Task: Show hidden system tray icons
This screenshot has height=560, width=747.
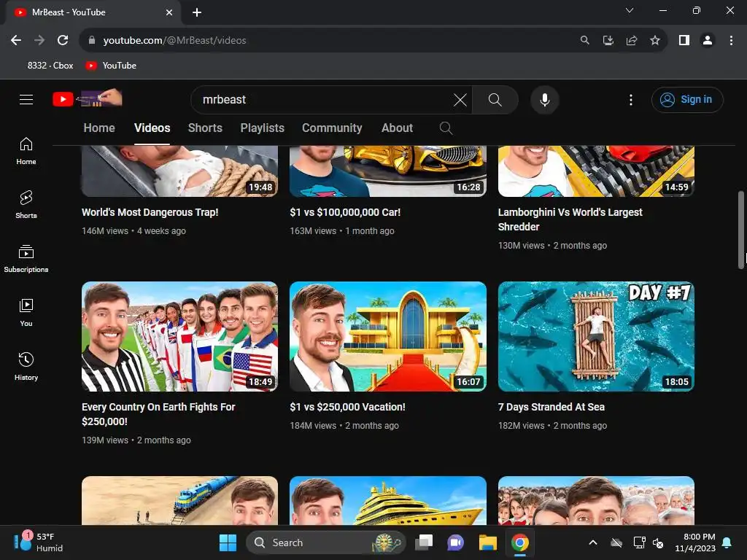Action: [x=593, y=542]
